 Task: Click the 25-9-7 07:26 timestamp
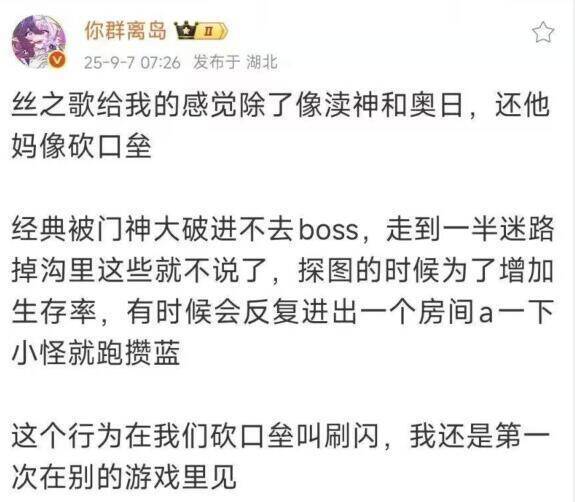(x=132, y=62)
